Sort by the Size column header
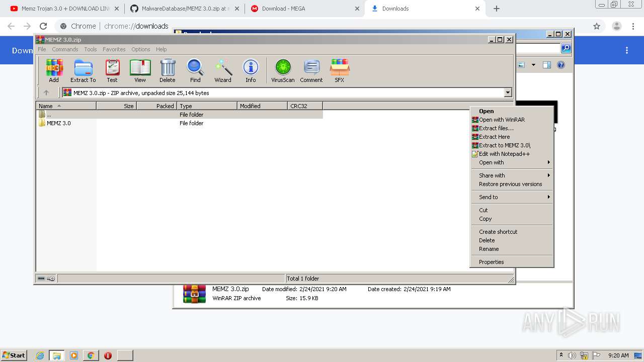This screenshot has height=362, width=644. (x=116, y=106)
